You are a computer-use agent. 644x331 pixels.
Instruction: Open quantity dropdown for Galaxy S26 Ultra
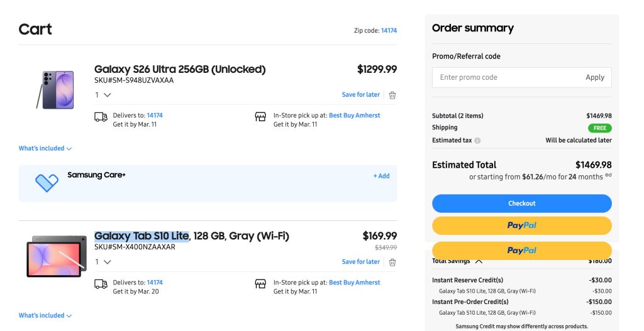click(104, 95)
